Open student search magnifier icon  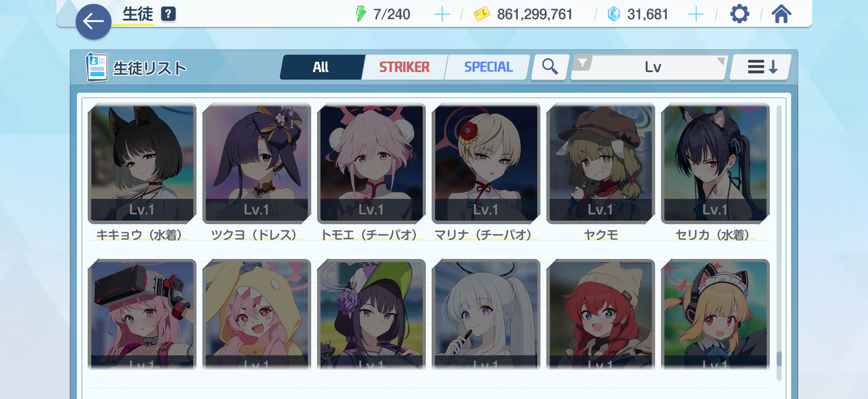click(550, 67)
